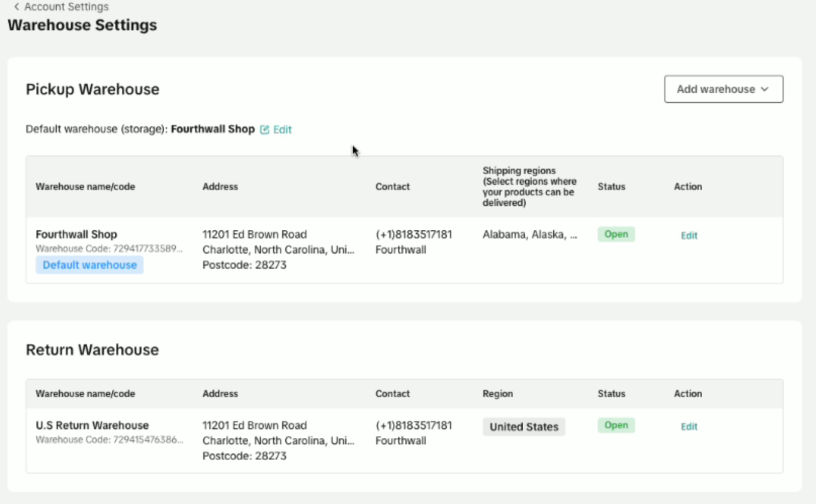Click the return warehouse address on Ed Brown Road
The width and height of the screenshot is (816, 504).
coord(254,426)
